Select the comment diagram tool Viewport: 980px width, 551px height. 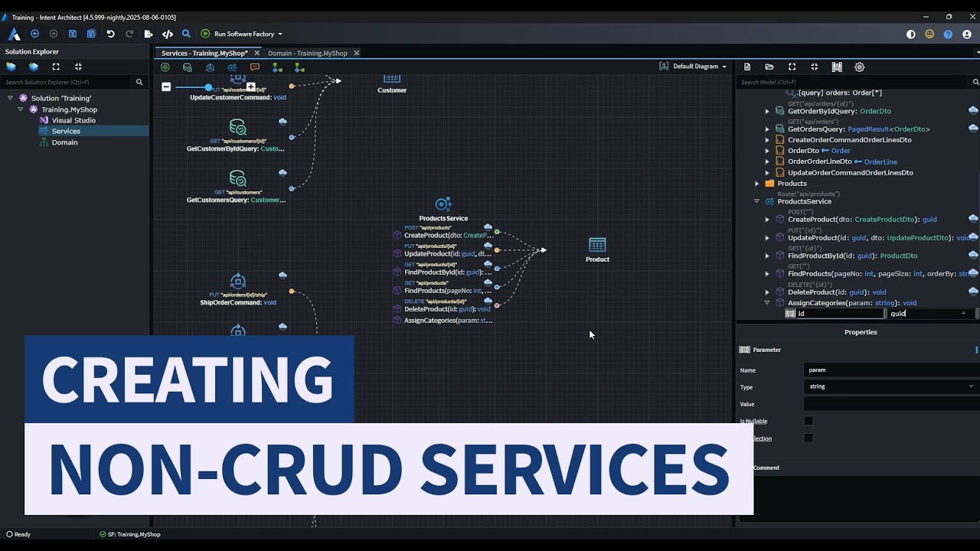[255, 67]
